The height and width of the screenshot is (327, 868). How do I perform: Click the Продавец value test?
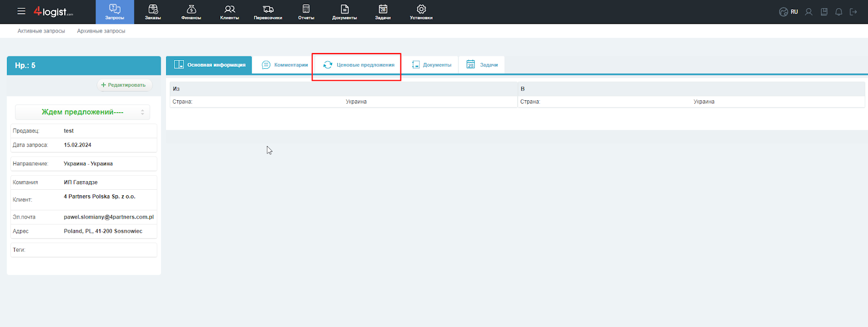[68, 131]
